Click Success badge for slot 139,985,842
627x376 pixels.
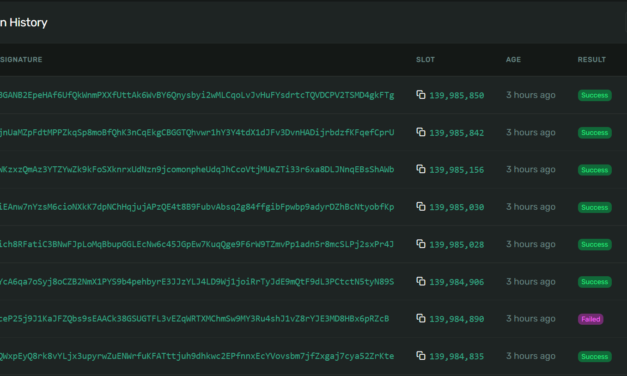pos(595,132)
